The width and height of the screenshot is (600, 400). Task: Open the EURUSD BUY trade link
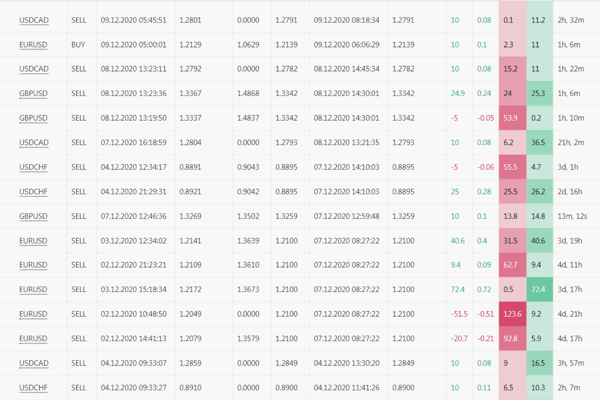[x=34, y=45]
